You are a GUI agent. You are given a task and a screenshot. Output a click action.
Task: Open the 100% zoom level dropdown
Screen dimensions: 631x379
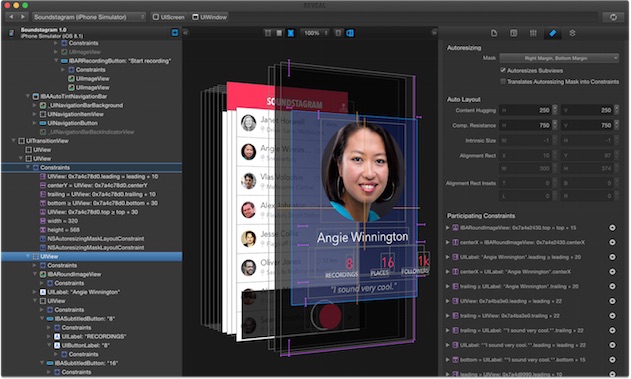point(315,33)
